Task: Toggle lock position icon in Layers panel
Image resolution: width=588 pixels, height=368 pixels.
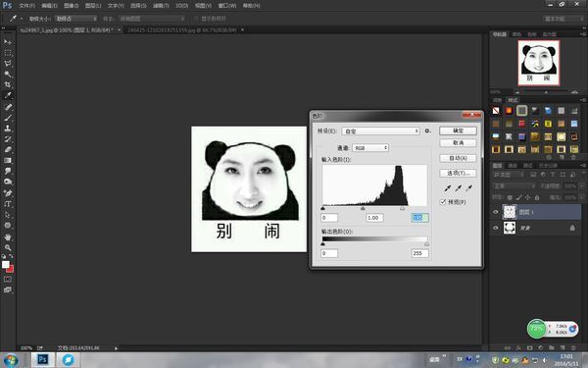Action: [527, 197]
